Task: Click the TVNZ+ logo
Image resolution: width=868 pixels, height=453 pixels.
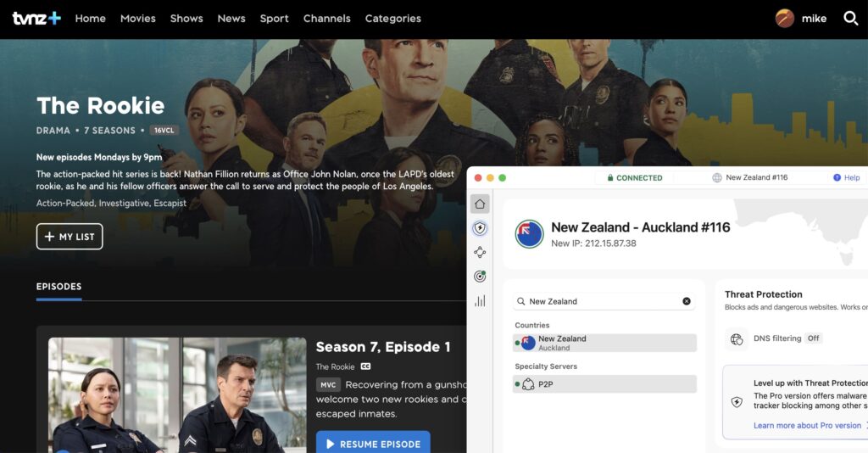Action: pyautogui.click(x=36, y=19)
